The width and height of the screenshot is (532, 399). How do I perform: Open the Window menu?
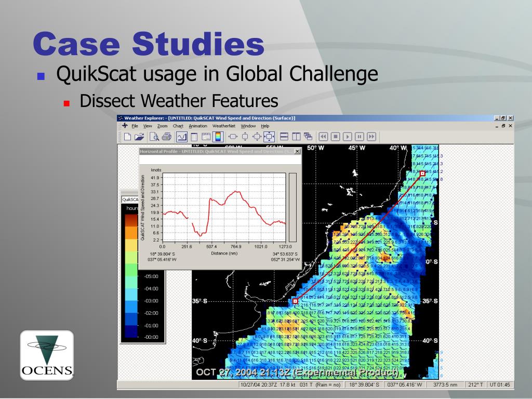pos(248,126)
